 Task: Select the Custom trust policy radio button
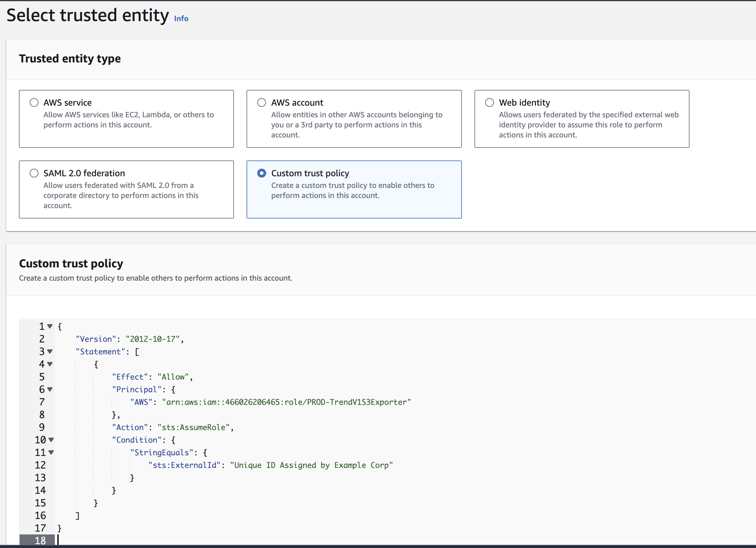click(x=262, y=173)
